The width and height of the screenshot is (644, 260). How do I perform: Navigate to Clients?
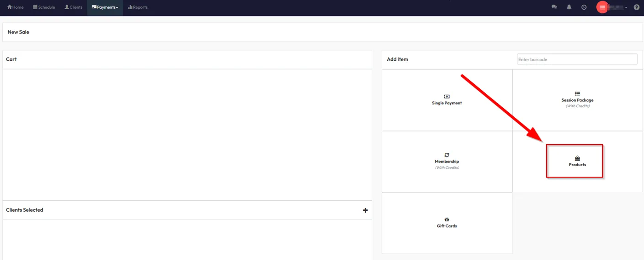click(x=73, y=7)
